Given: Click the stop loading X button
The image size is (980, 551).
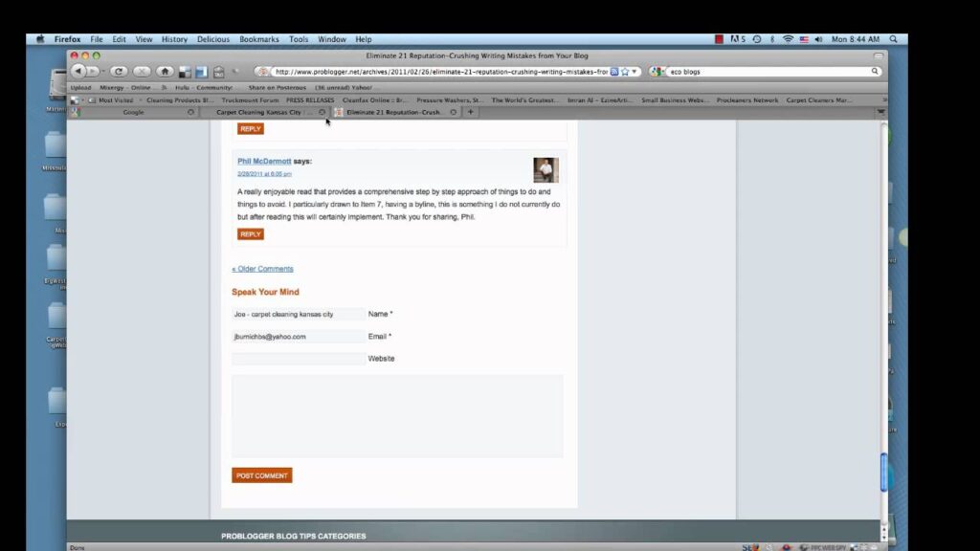Looking at the screenshot, I should coord(142,71).
